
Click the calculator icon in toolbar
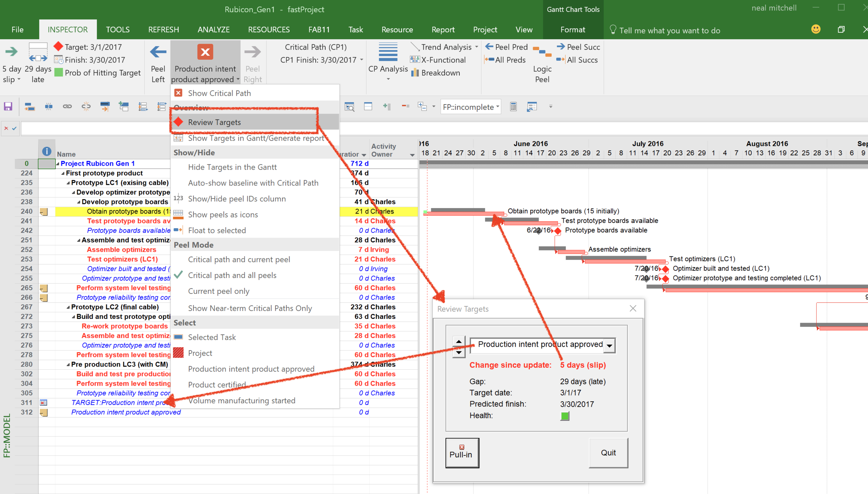tap(513, 107)
